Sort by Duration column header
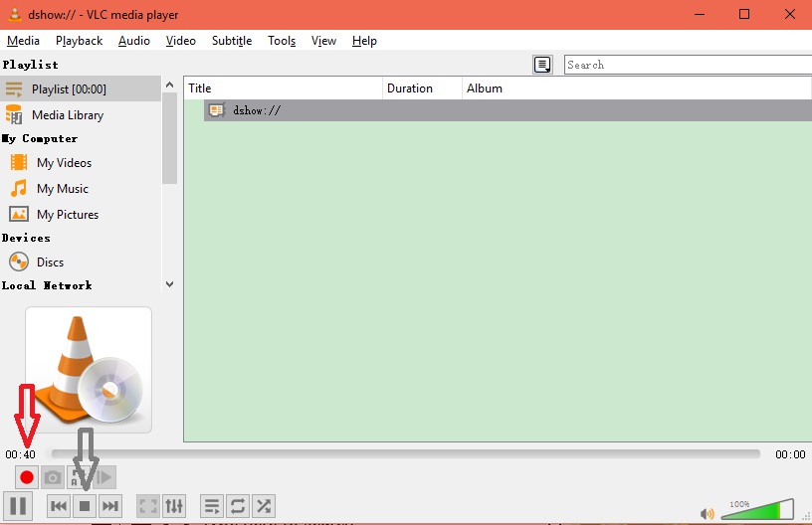Screen dimensions: 812x525 (x=423, y=88)
